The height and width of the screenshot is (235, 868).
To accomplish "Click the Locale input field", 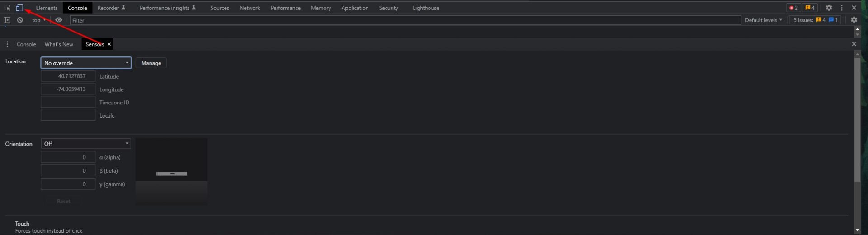I will 68,115.
